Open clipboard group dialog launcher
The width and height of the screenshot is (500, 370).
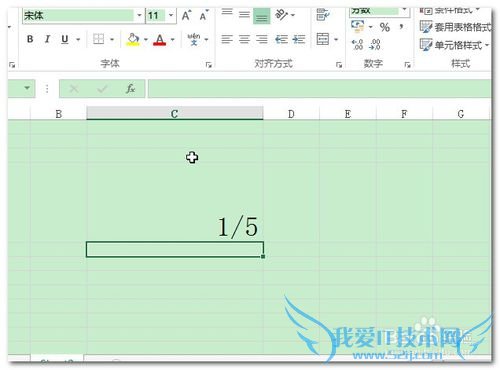click(x=12, y=65)
